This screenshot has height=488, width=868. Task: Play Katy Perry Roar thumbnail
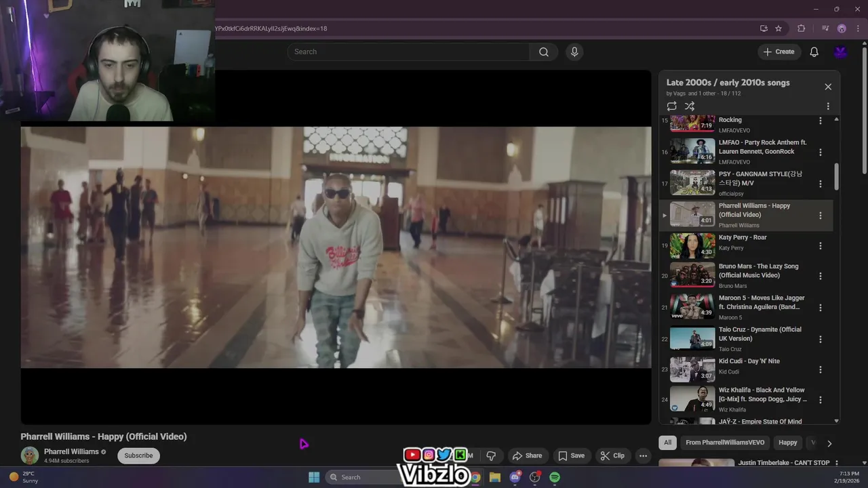pyautogui.click(x=692, y=246)
